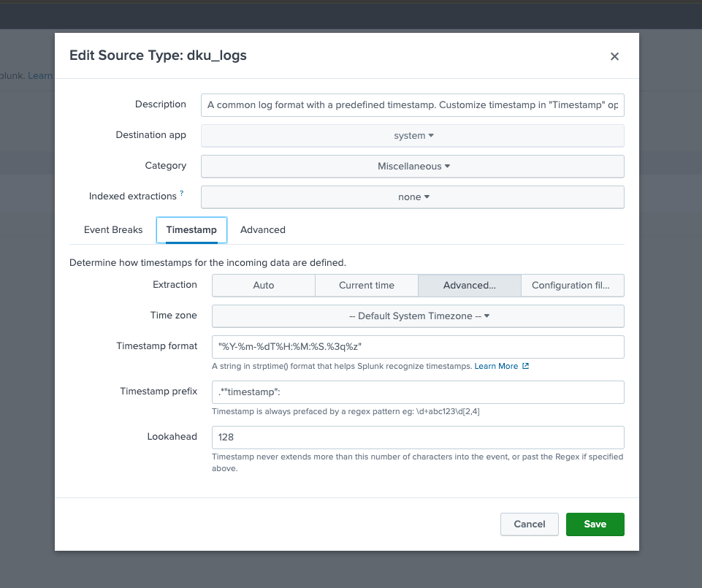
Task: Click the green Save button
Action: click(x=595, y=524)
